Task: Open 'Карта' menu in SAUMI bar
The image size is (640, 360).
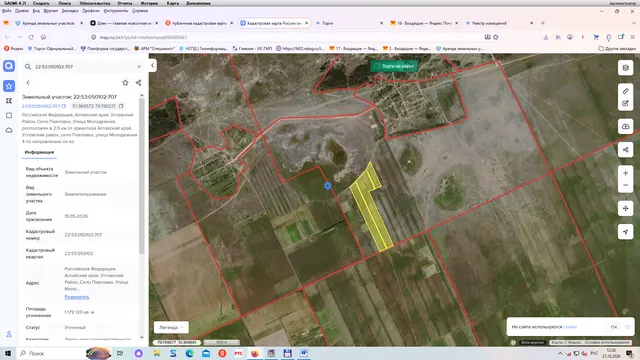Action: [x=173, y=3]
